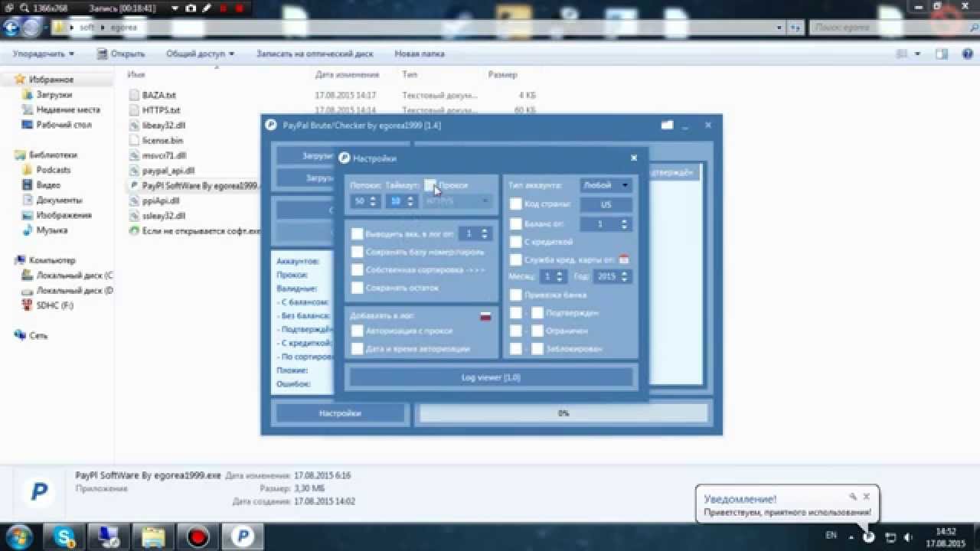The image size is (980, 551).
Task: Click the 0% progress bar
Action: click(563, 413)
